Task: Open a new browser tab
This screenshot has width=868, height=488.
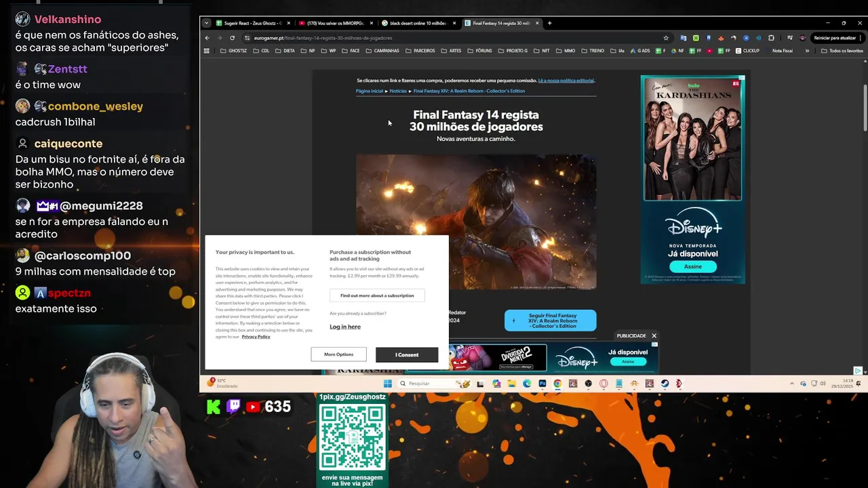Action: (x=549, y=23)
